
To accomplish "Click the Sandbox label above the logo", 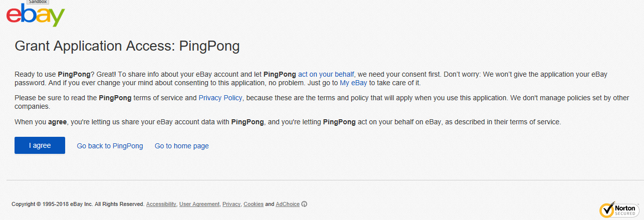I will pos(37,2).
